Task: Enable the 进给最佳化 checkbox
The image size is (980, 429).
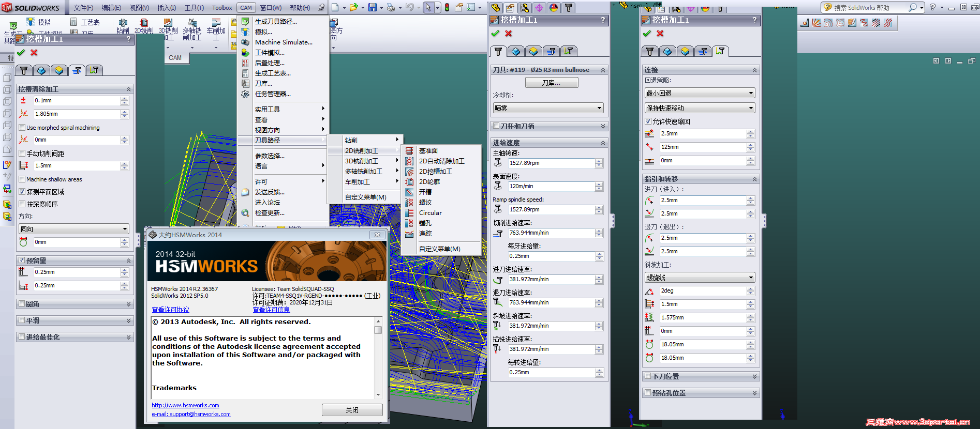Action: pos(22,337)
